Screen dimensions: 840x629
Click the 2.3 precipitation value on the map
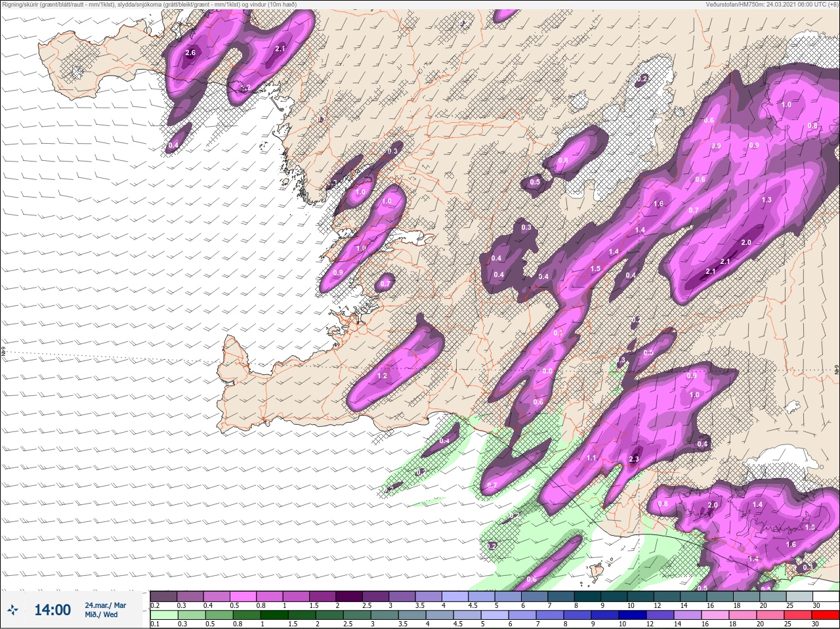click(x=634, y=459)
